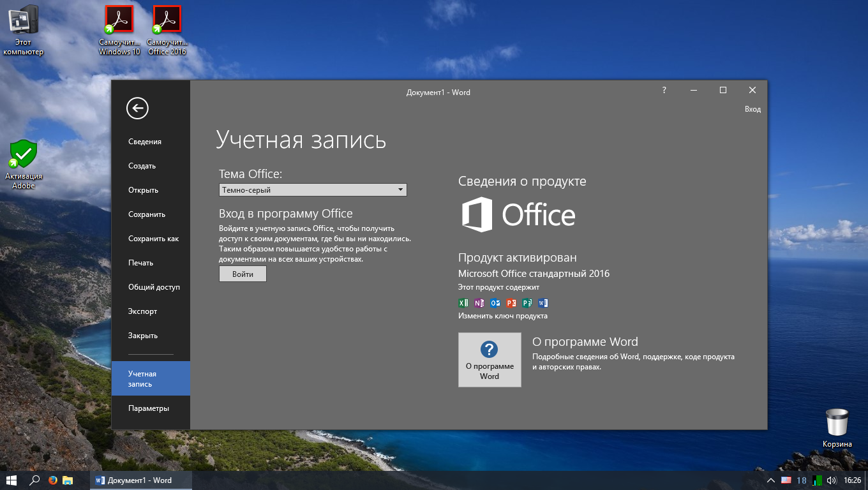Select 'Закрыть' in the backstage menu
The image size is (868, 490).
pyautogui.click(x=151, y=336)
